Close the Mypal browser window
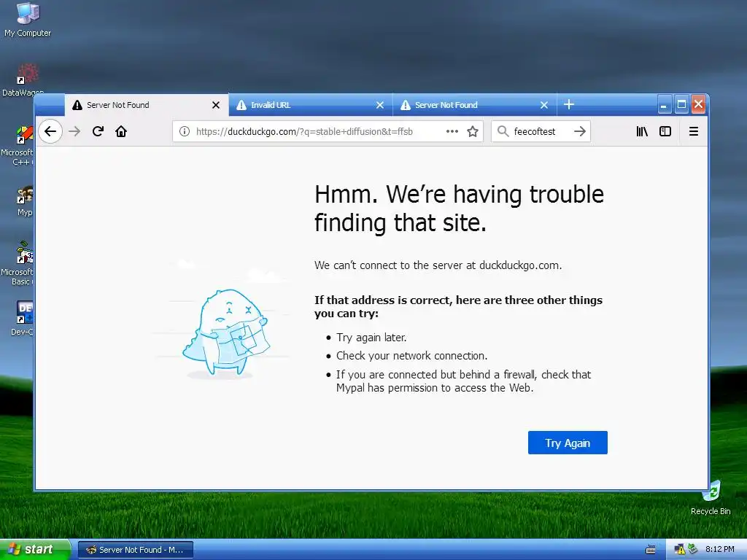The image size is (747, 560). 698,104
